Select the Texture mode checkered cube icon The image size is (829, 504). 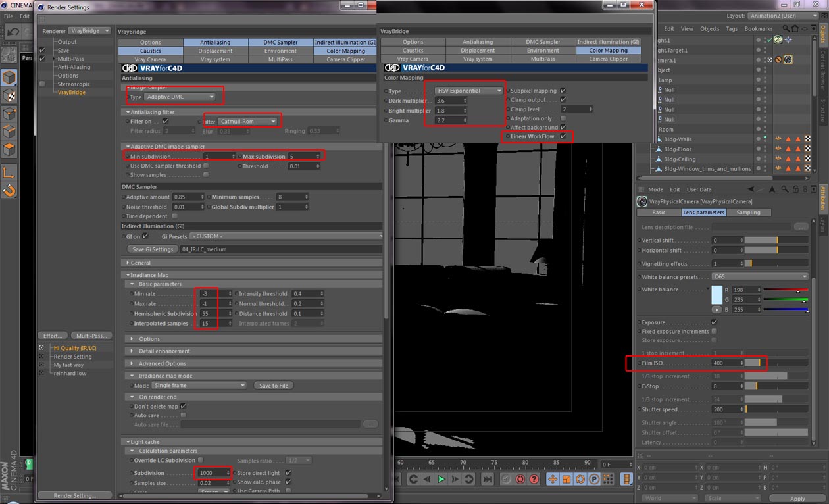(9, 96)
